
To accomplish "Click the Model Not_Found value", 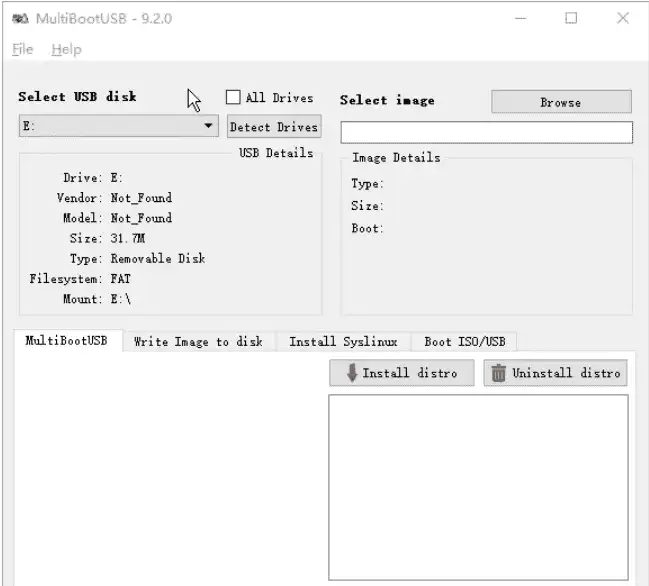I will 141,218.
